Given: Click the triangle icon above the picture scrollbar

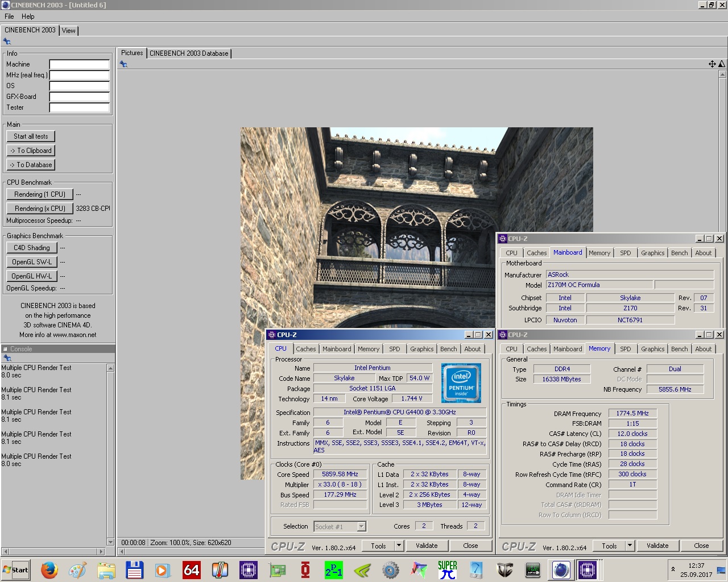Looking at the screenshot, I should coord(722,64).
